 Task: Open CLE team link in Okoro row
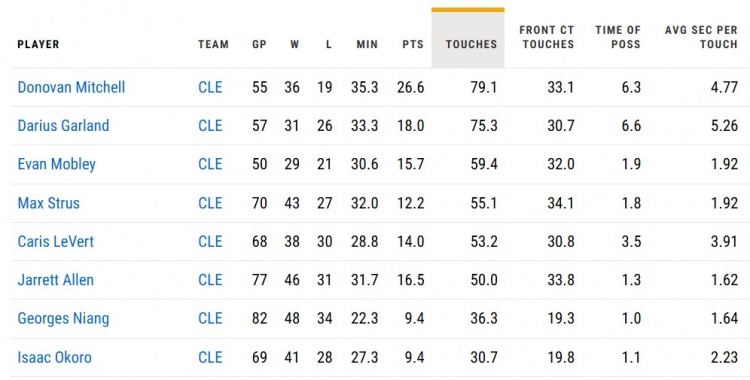pos(210,357)
